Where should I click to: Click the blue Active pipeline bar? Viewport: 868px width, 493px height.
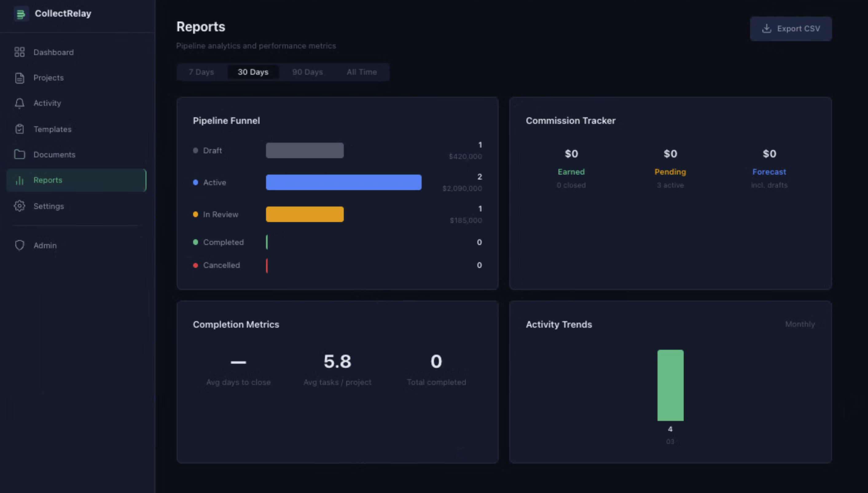pyautogui.click(x=343, y=182)
